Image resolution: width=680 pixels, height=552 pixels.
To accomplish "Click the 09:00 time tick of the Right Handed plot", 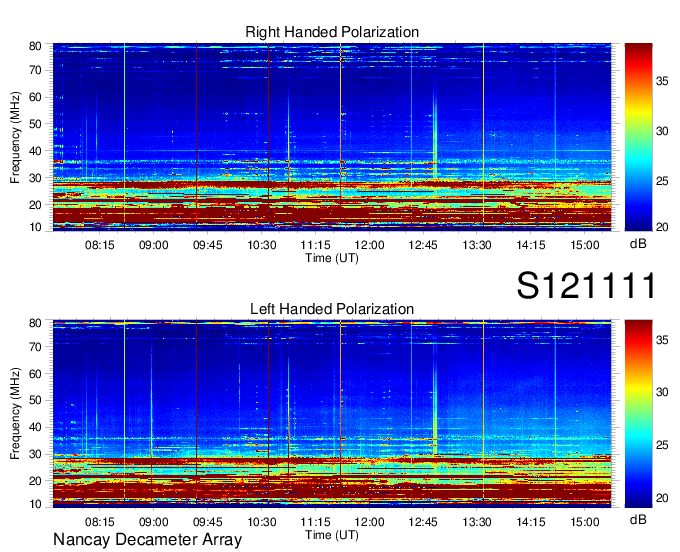I will click(154, 245).
